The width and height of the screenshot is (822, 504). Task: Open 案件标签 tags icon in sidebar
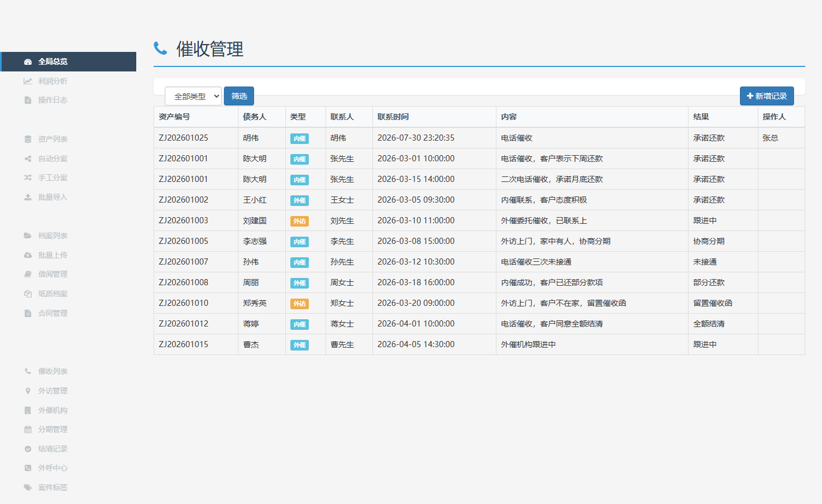[x=27, y=487]
